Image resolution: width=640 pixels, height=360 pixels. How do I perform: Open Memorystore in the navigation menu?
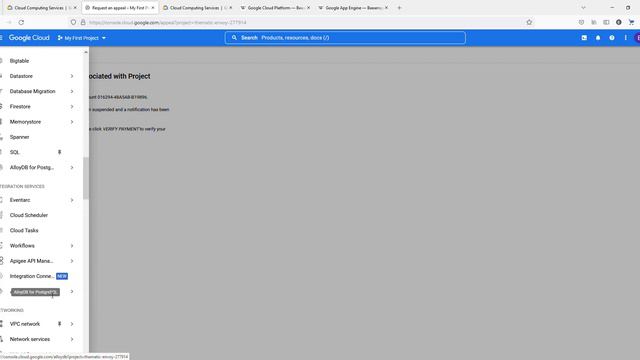[25, 122]
